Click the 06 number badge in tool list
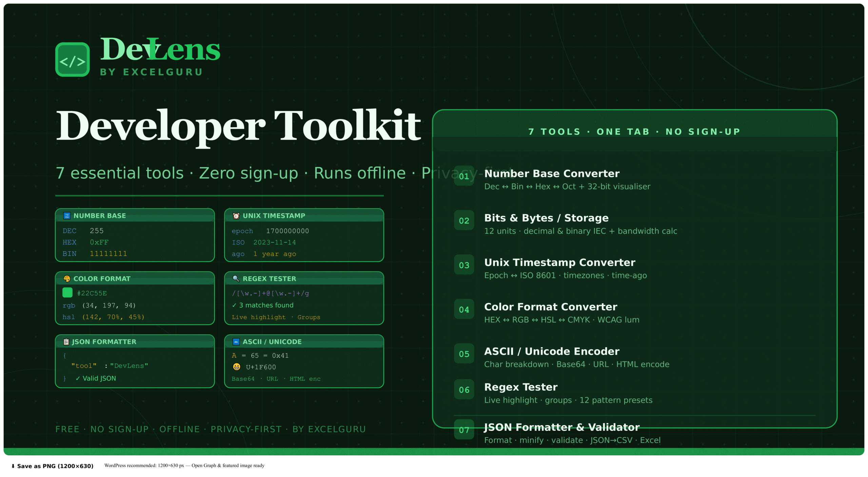Image resolution: width=868 pixels, height=477 pixels. pos(464,390)
